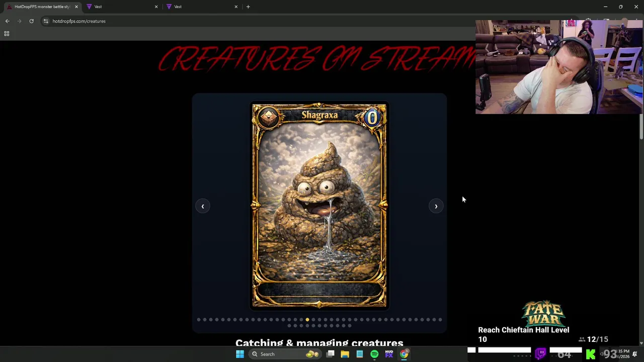
Task: Select the highlighted yellow carousel dot
Action: [307, 319]
